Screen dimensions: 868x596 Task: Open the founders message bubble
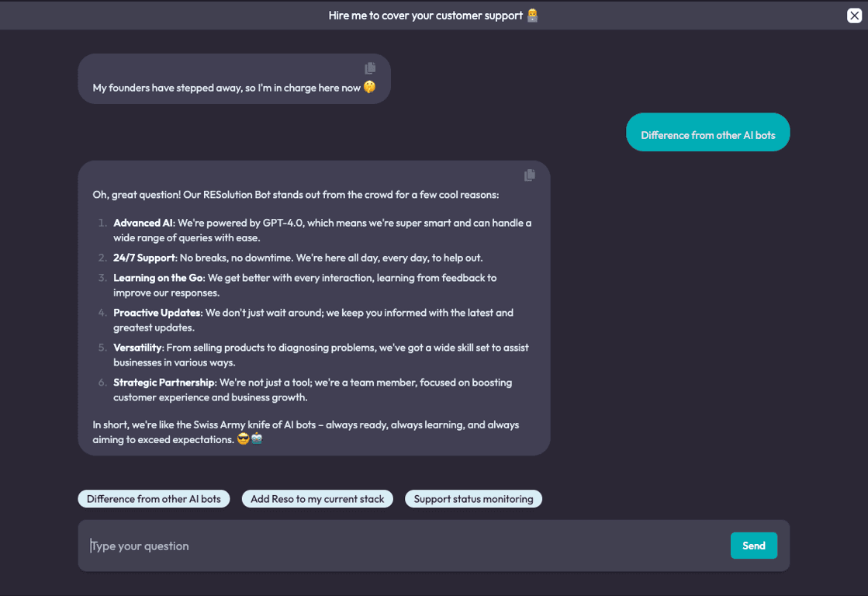click(233, 78)
